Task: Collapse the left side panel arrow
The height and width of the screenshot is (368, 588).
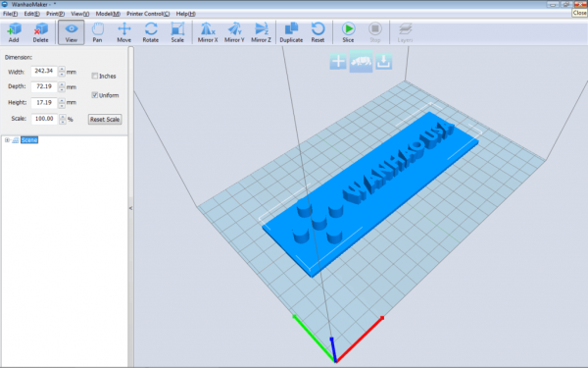Action: 130,208
